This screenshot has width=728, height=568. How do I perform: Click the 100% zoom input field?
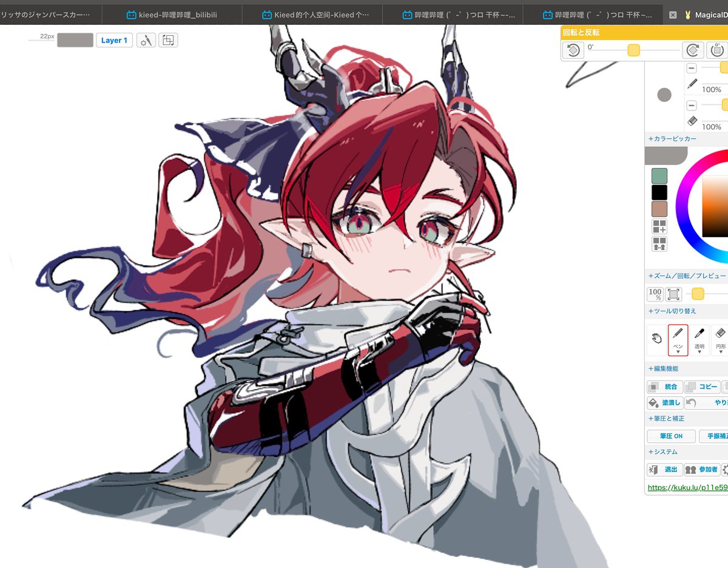coord(654,293)
